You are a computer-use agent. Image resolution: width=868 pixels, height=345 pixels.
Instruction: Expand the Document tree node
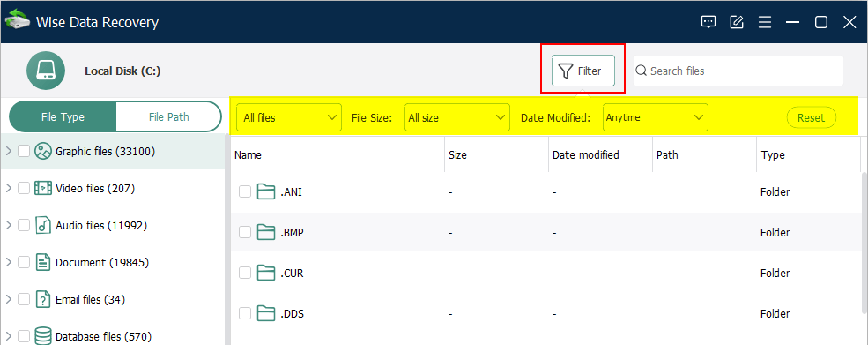click(8, 262)
